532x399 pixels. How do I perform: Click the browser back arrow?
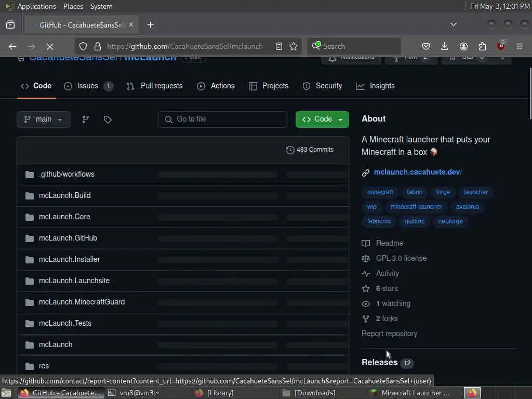12,46
